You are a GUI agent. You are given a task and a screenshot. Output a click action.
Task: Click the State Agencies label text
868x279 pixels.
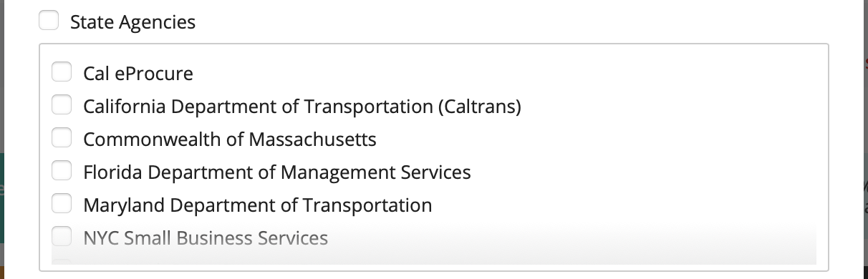(132, 22)
